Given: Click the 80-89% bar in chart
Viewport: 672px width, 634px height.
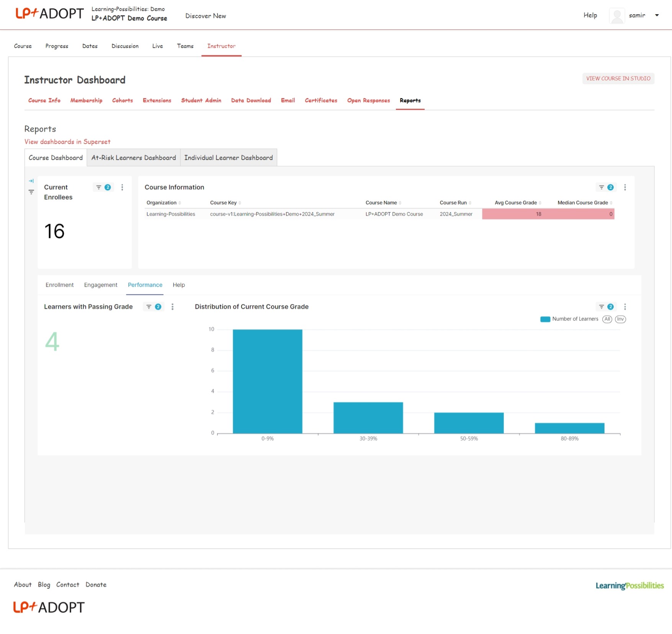Looking at the screenshot, I should [570, 428].
